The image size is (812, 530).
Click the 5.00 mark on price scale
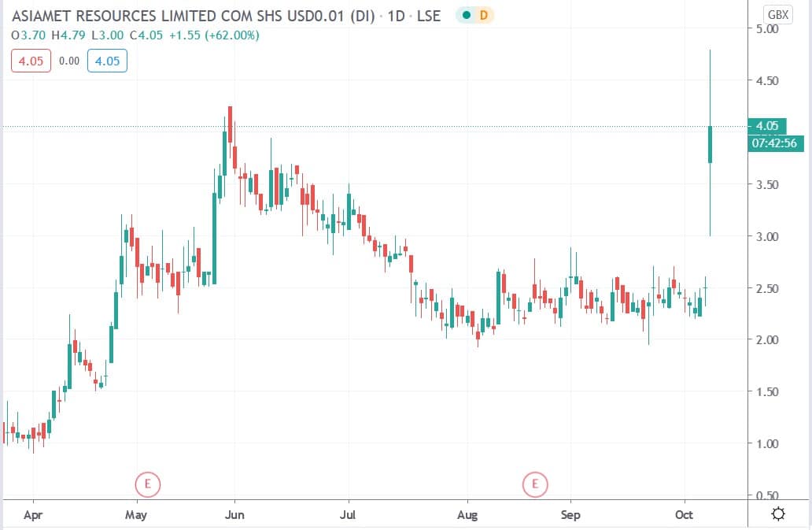tap(766, 29)
